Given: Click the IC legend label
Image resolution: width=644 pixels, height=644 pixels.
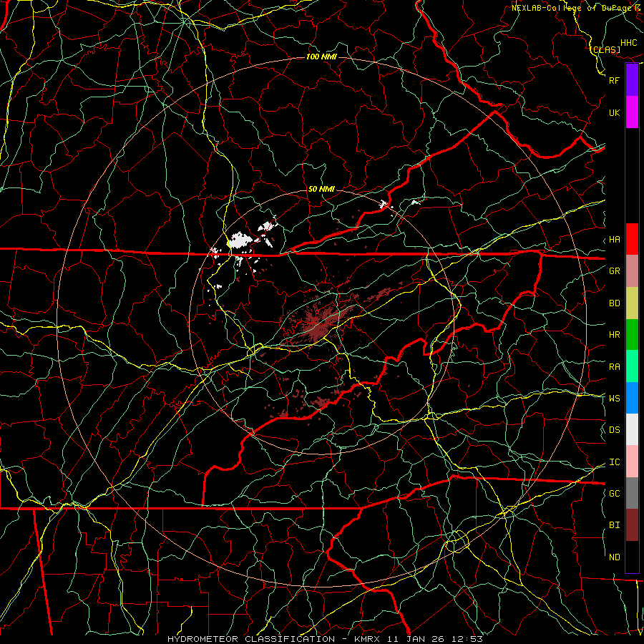Looking at the screenshot, I should [615, 462].
